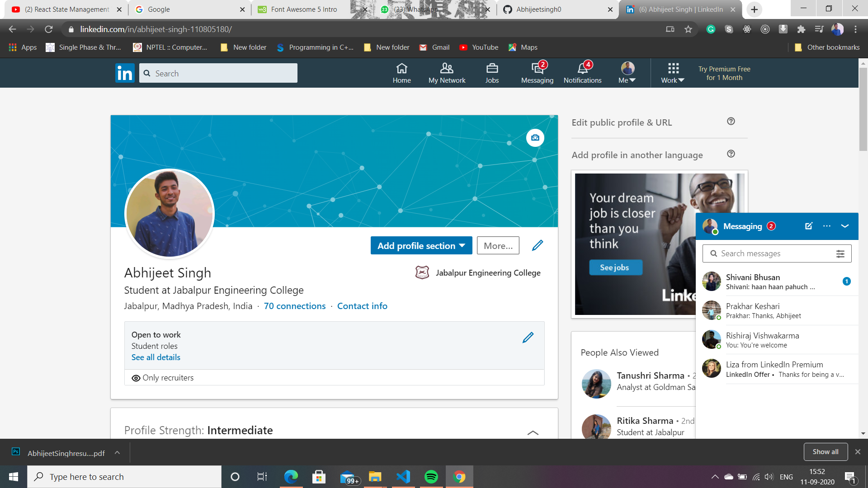Screen dimensions: 868x488
Task: Open Shivani Bhusan conversation
Action: point(777,282)
